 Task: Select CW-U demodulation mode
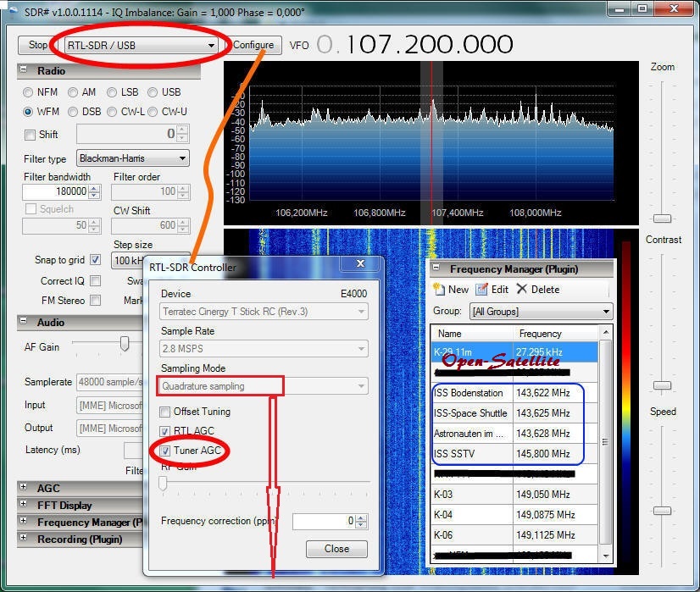[153, 112]
